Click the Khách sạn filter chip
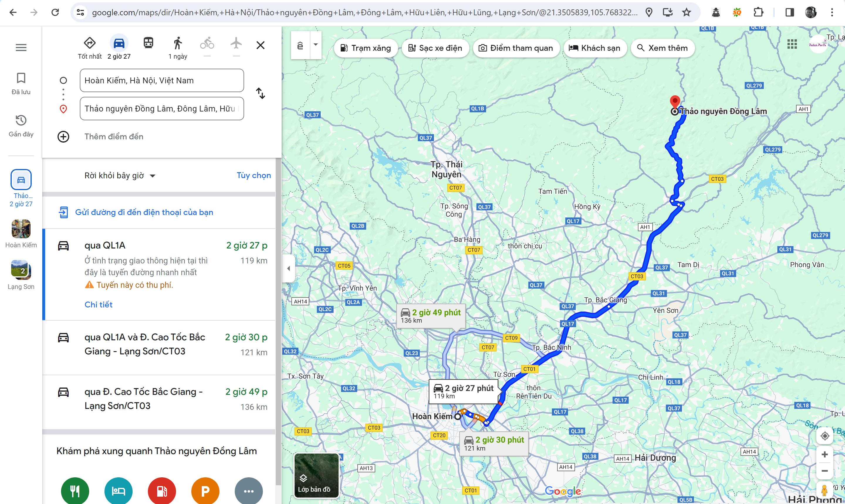The height and width of the screenshot is (504, 845). coord(595,48)
